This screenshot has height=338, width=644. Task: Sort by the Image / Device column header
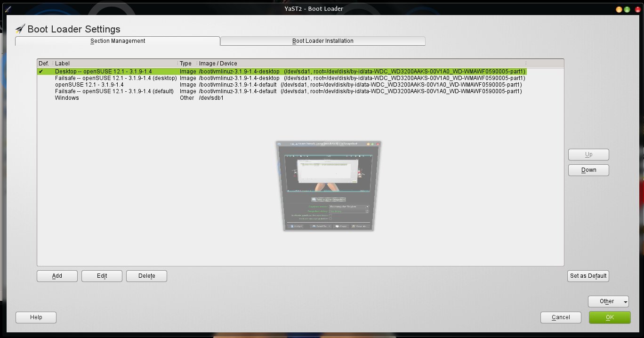point(362,64)
